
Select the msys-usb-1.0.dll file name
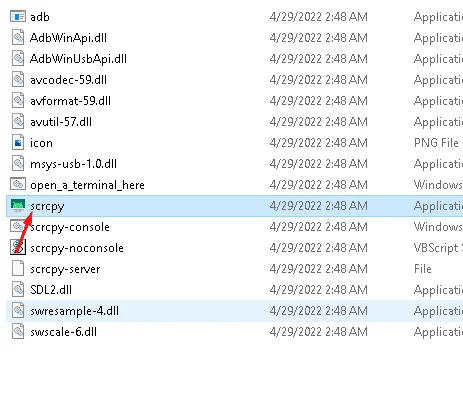click(73, 164)
